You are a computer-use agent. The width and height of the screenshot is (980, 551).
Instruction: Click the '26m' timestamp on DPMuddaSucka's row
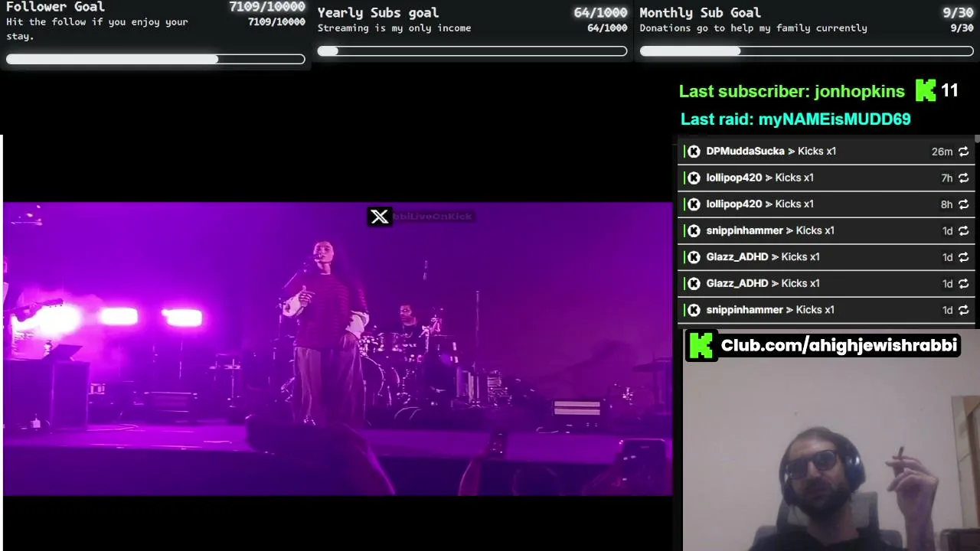tap(942, 152)
